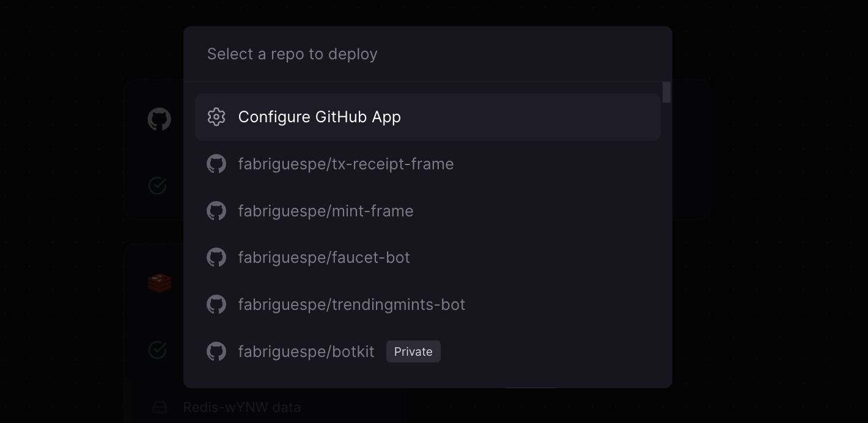Click the volume disk icon near Redis-wYNW data

pos(160,407)
